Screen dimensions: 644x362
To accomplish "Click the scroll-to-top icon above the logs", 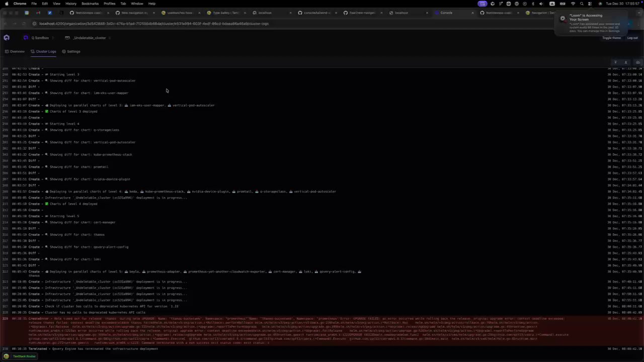I will (615, 62).
